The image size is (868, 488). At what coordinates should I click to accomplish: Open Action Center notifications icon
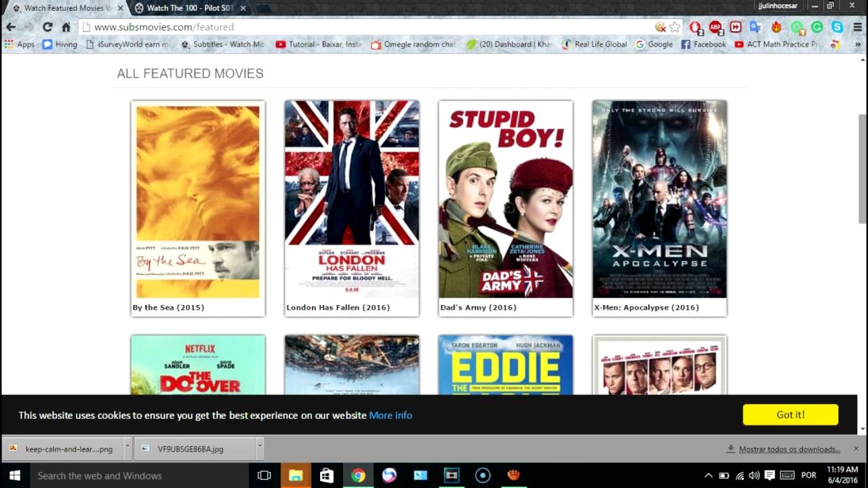click(x=770, y=476)
